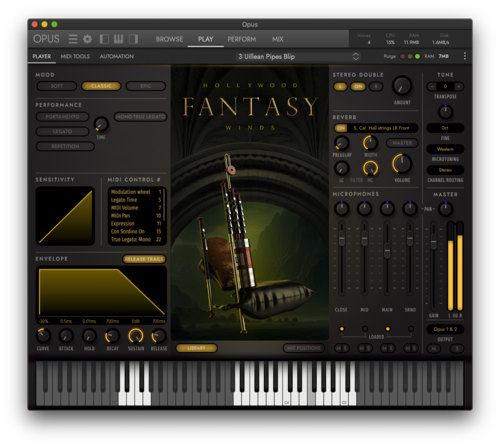500x447 pixels.
Task: Open the Stereo channel routing dropdown
Action: pos(445,170)
